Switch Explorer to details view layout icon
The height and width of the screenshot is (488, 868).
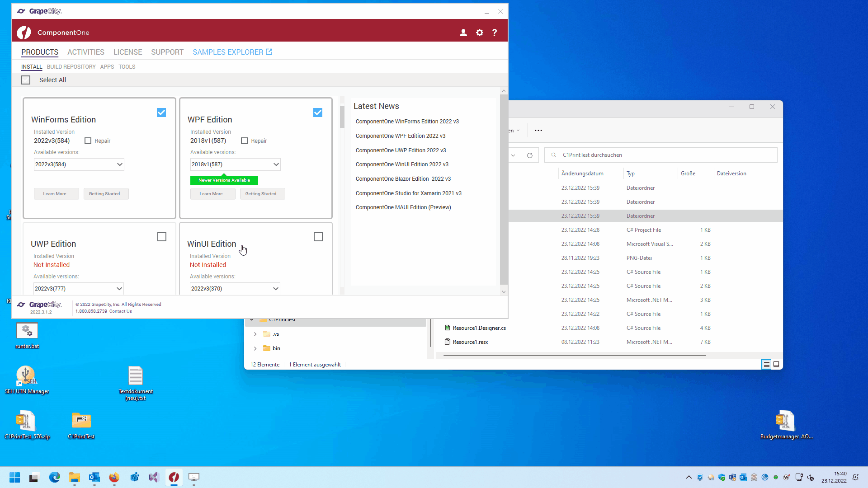coord(766,364)
